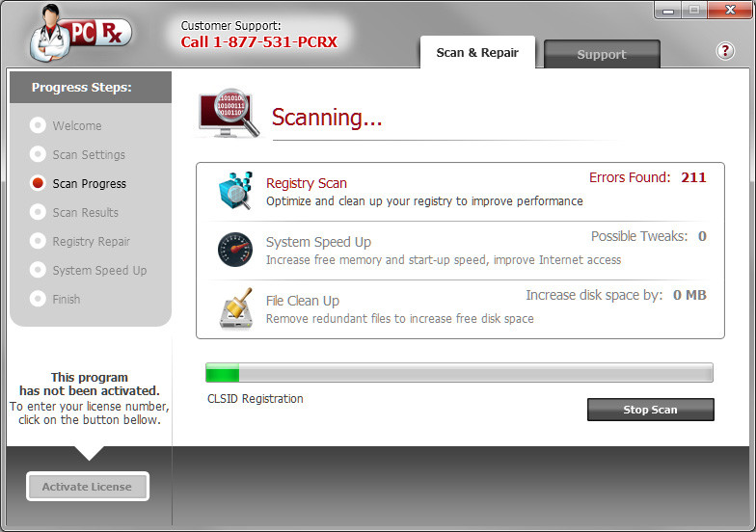Click 'Remove redundant files' description
Screen dimensions: 756x532
(399, 318)
